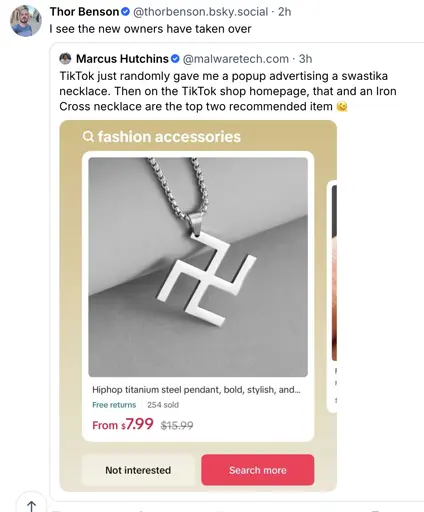
Task: Open the @thorbenson.bsky.social handle
Action: point(201,12)
